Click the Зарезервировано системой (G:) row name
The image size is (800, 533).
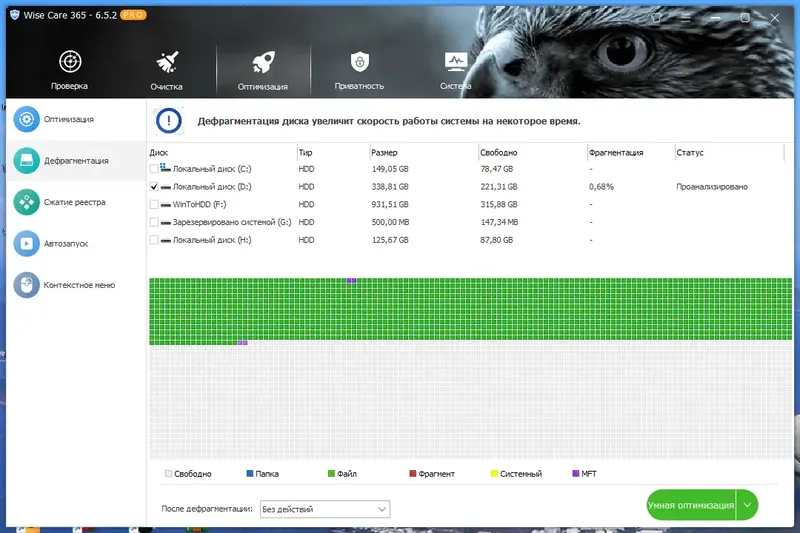[232, 222]
